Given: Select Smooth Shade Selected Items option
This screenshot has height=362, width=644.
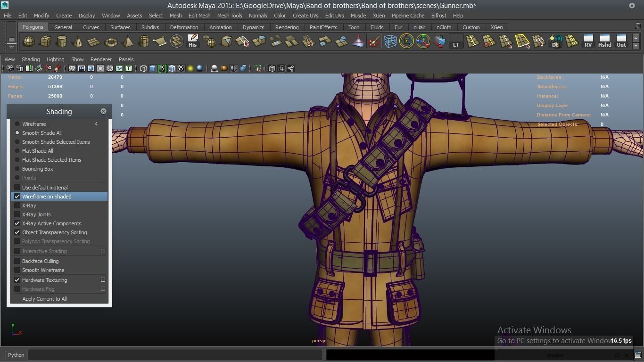Looking at the screenshot, I should (x=17, y=142).
